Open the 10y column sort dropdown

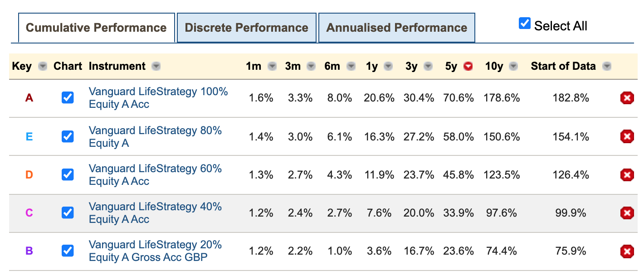click(x=513, y=67)
